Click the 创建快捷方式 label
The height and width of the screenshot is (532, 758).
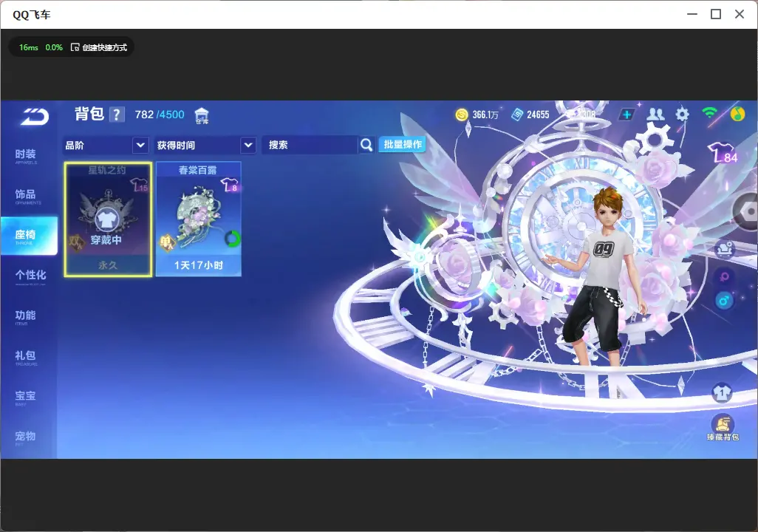[x=104, y=47]
